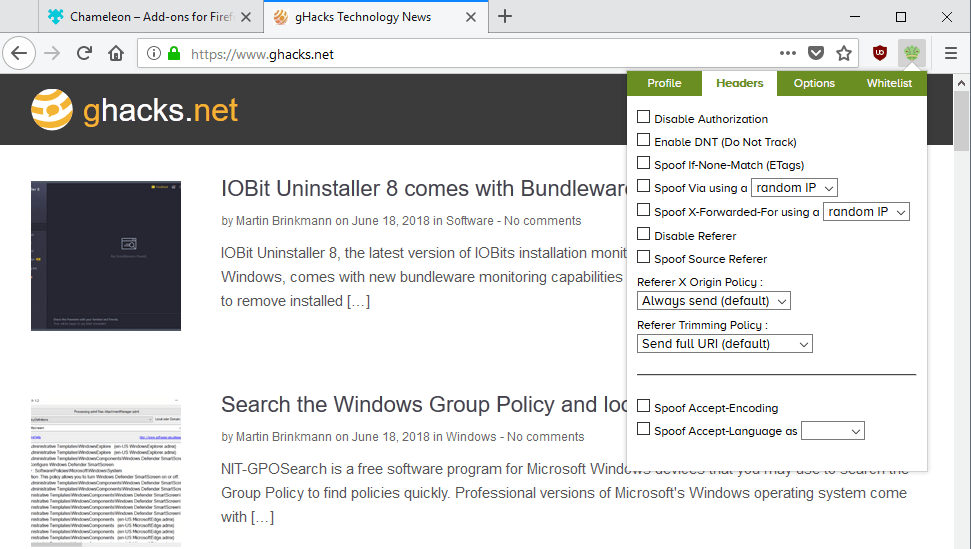Select the Headers tab in Chameleon
This screenshot has width=971, height=549.
tap(739, 83)
